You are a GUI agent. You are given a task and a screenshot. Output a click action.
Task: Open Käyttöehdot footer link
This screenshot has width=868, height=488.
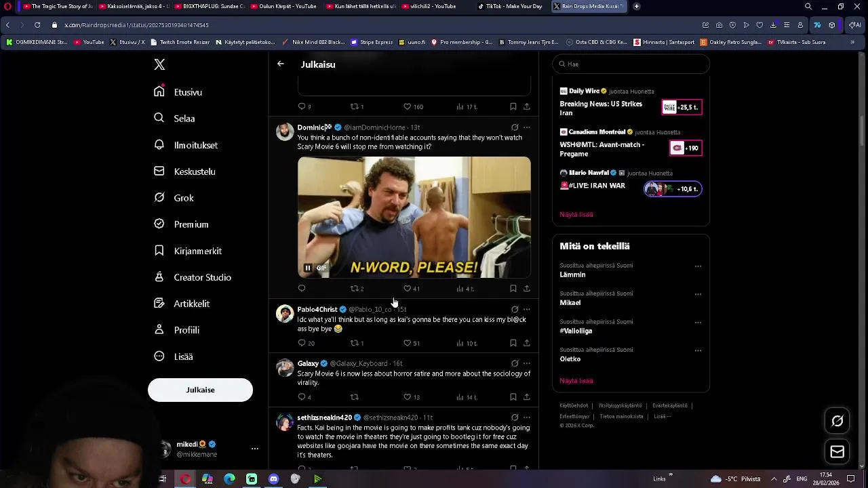click(x=574, y=405)
